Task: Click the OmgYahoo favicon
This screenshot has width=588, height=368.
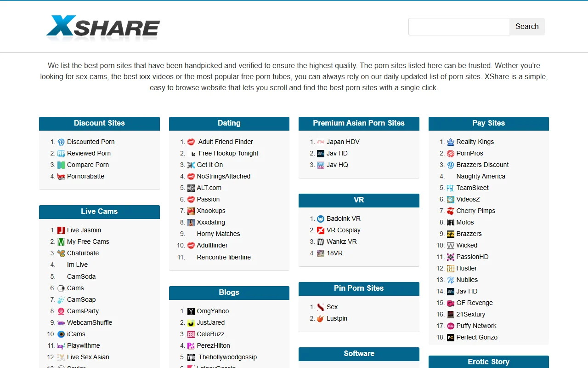Action: pos(192,311)
